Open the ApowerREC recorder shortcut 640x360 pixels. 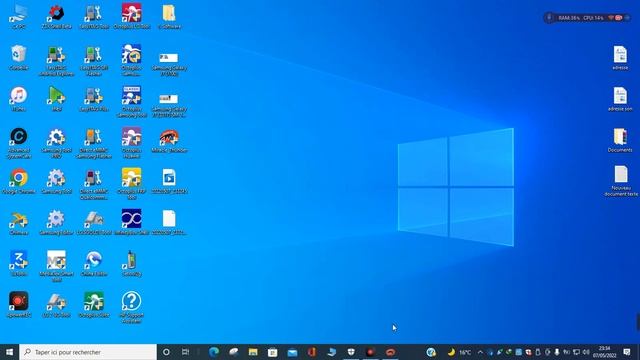pos(19,305)
